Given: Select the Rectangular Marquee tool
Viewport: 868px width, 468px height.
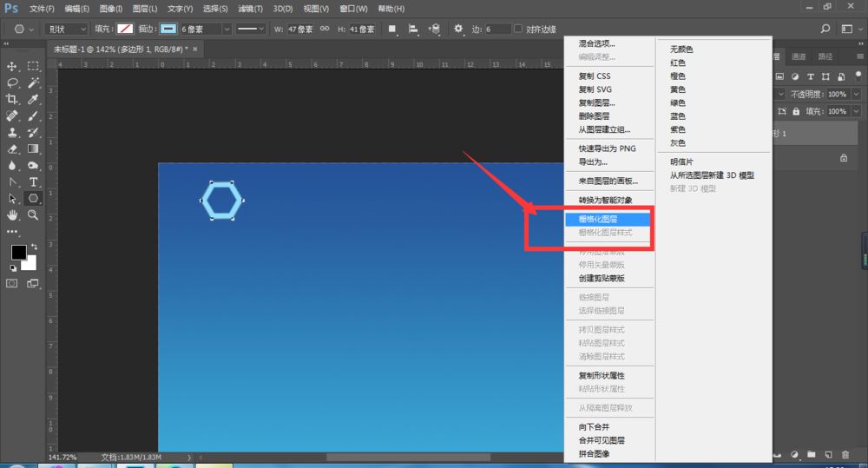Looking at the screenshot, I should pos(33,67).
